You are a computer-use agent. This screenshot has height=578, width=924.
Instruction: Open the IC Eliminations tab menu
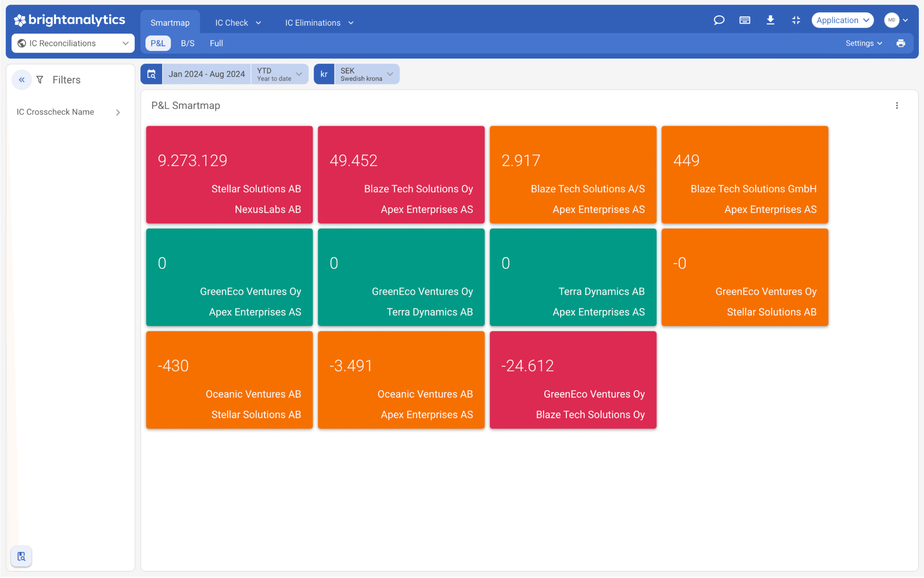pos(319,23)
